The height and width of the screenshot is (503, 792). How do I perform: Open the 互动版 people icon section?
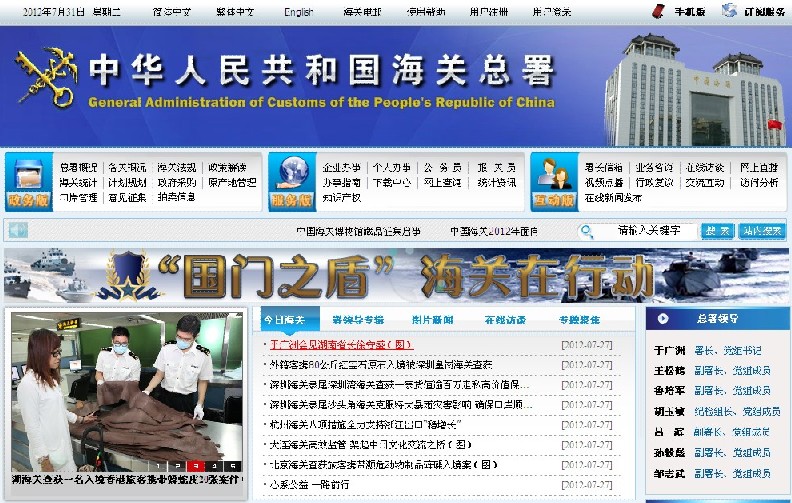tap(554, 182)
